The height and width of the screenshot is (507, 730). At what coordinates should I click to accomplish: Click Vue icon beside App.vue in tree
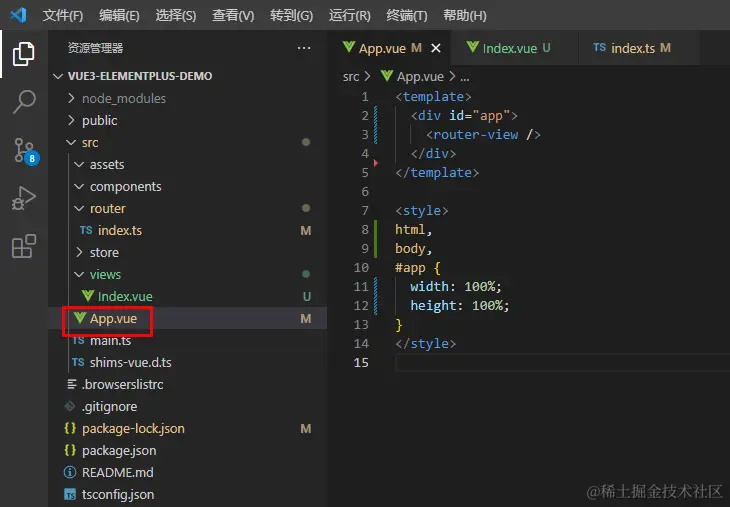click(x=80, y=317)
